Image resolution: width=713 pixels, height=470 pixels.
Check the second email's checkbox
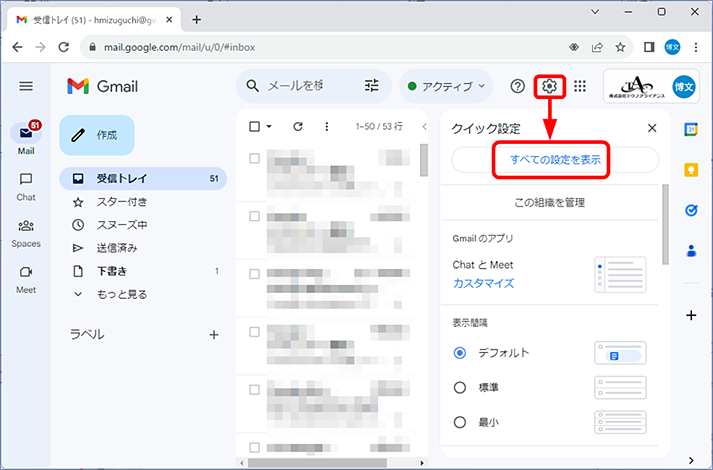click(x=255, y=216)
